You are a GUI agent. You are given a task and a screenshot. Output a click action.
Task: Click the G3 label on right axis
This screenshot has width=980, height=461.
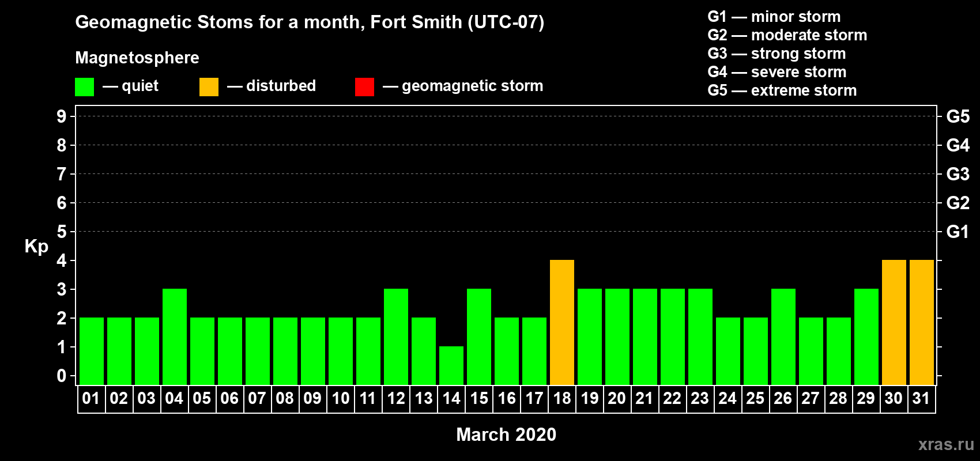(x=958, y=174)
